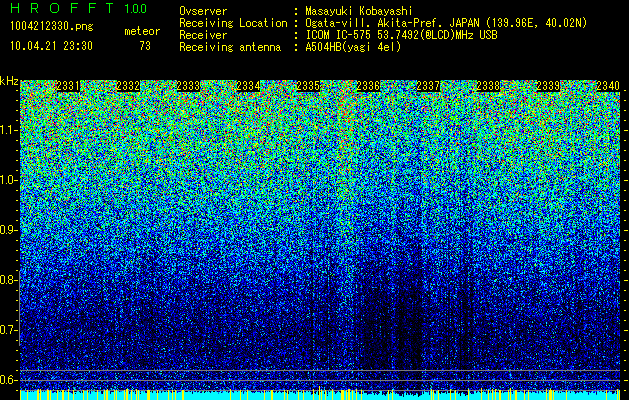Click the 2334 time marker
The height and width of the screenshot is (400, 629).
coord(248,86)
